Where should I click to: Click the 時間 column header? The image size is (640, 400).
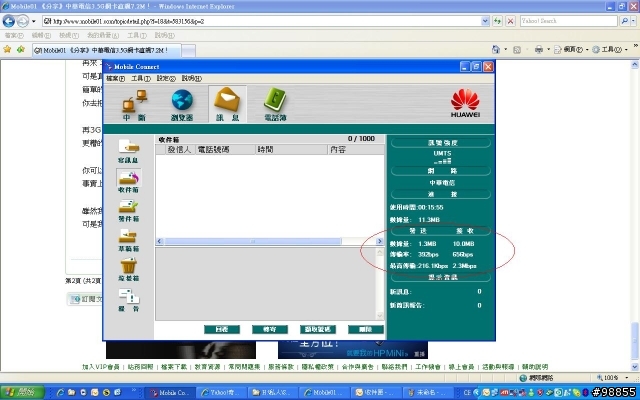click(291, 150)
